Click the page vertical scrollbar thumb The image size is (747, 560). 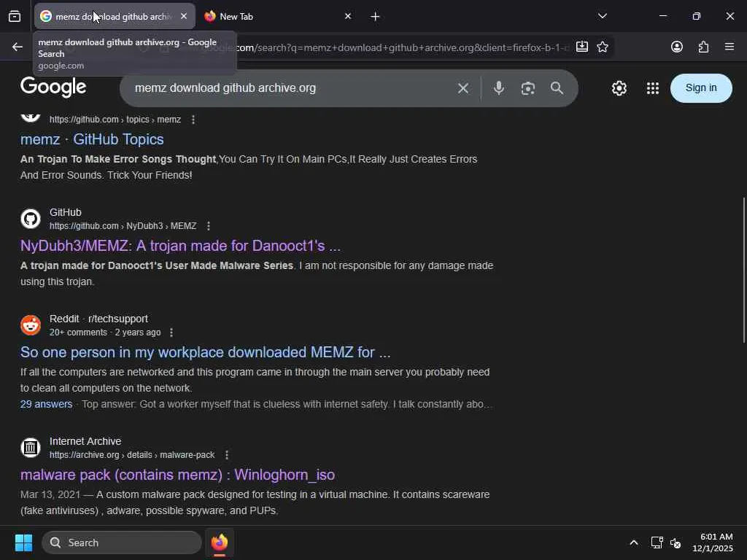click(x=744, y=270)
